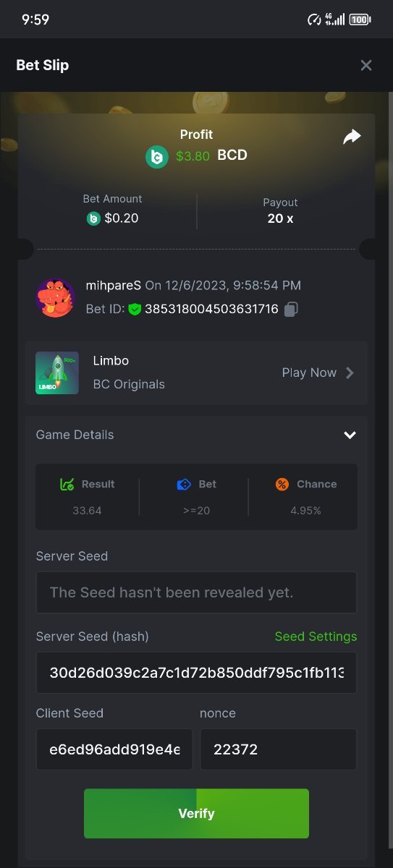Click the green Verify button
393x868 pixels.
pyautogui.click(x=196, y=814)
